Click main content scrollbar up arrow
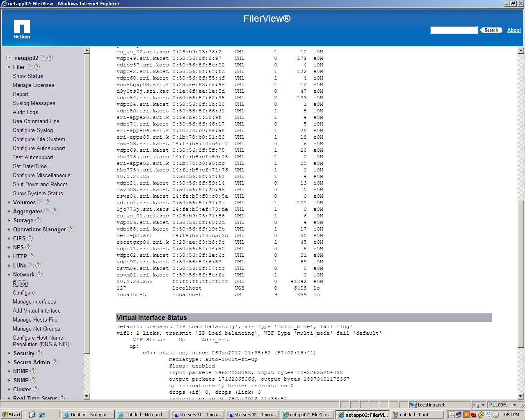The image size is (525, 420). [521, 50]
